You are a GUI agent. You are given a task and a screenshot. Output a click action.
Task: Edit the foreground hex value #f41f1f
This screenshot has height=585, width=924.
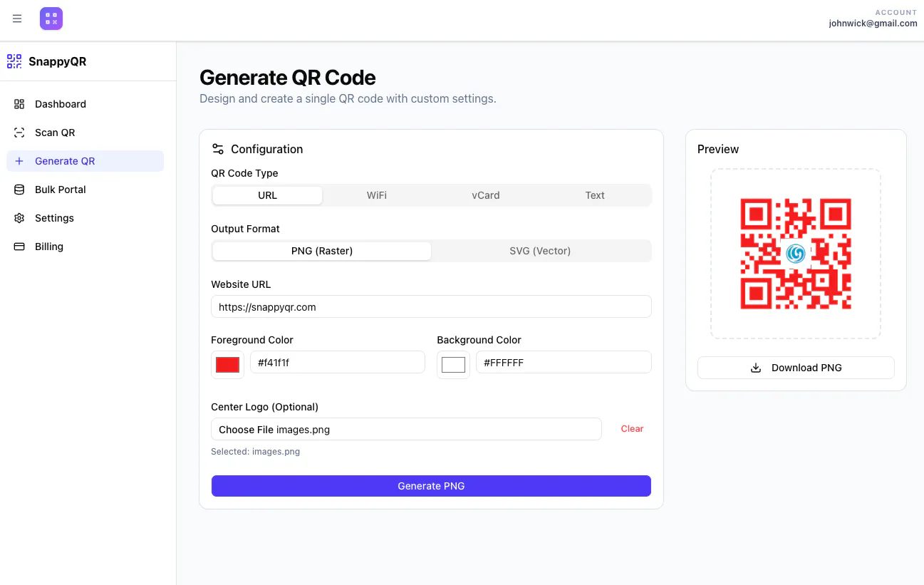pos(338,362)
